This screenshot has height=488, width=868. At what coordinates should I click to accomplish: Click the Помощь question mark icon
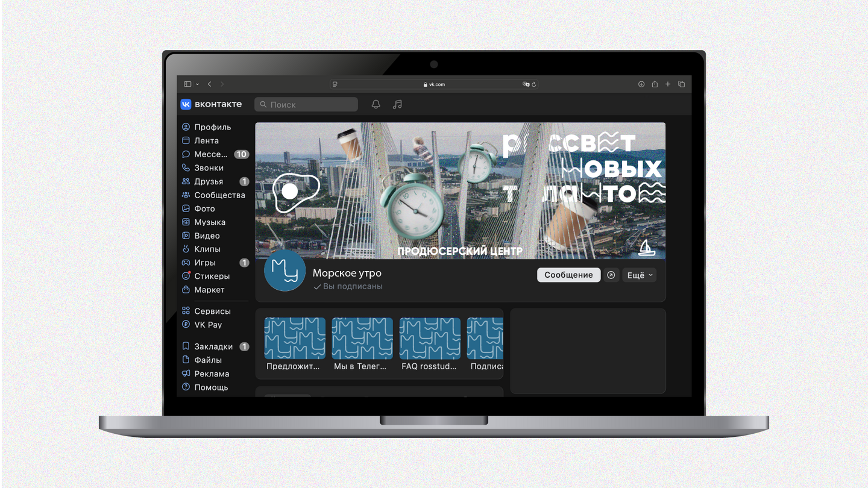pos(186,387)
